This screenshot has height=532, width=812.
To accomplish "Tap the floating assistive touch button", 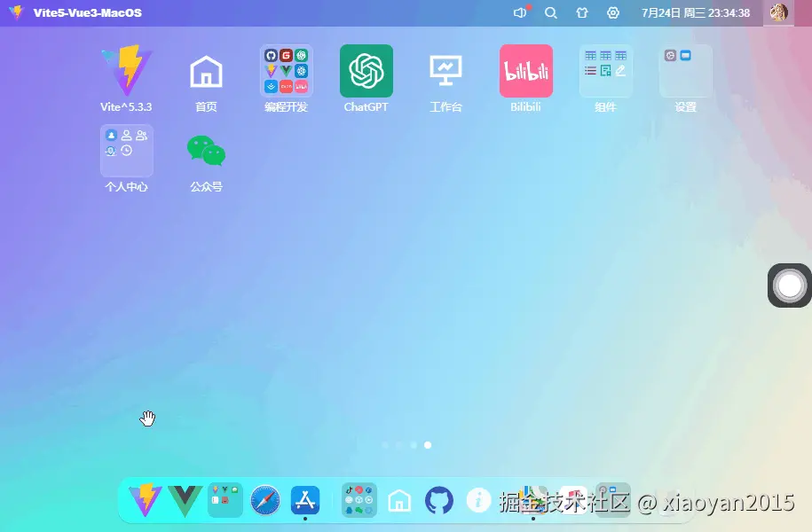I will click(789, 286).
